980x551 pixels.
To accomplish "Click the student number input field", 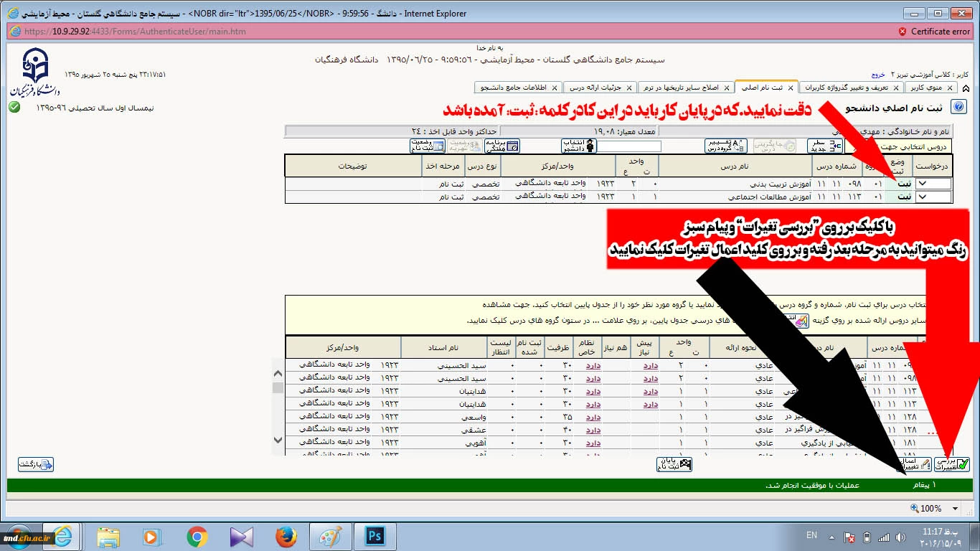I will tap(629, 146).
